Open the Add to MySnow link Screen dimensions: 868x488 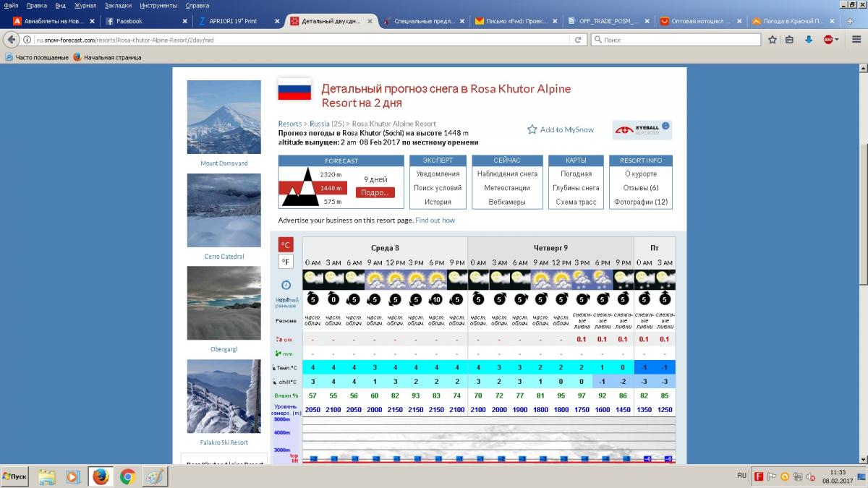[567, 129]
